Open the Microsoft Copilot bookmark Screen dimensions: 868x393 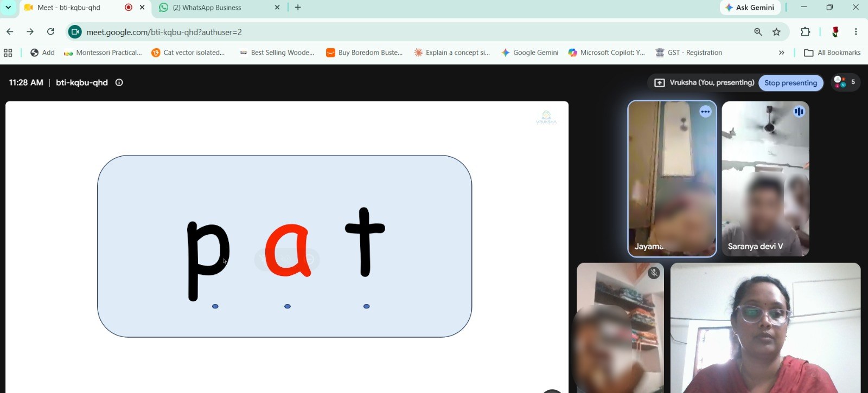coord(607,53)
